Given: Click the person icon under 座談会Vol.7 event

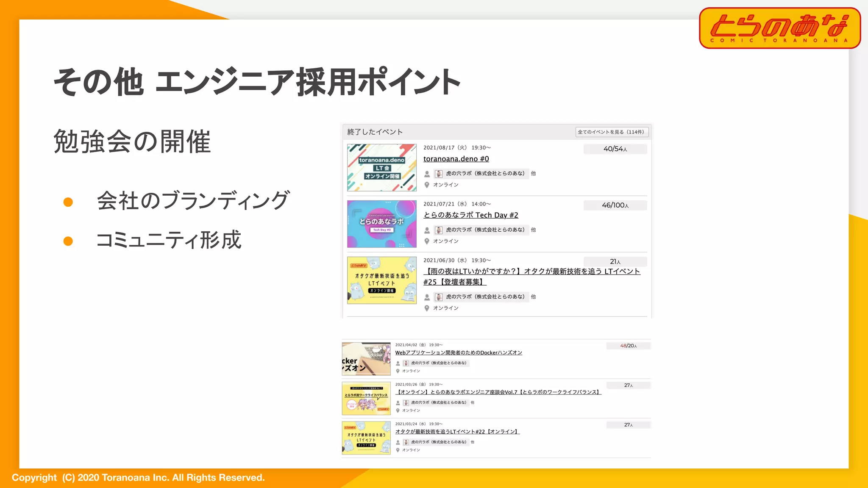Looking at the screenshot, I should 398,403.
